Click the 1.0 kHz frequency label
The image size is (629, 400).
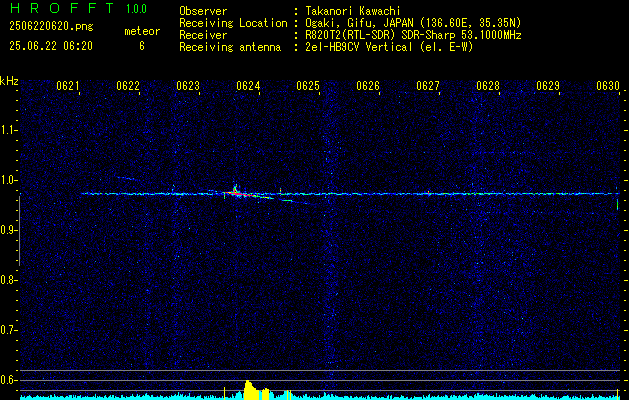8,180
